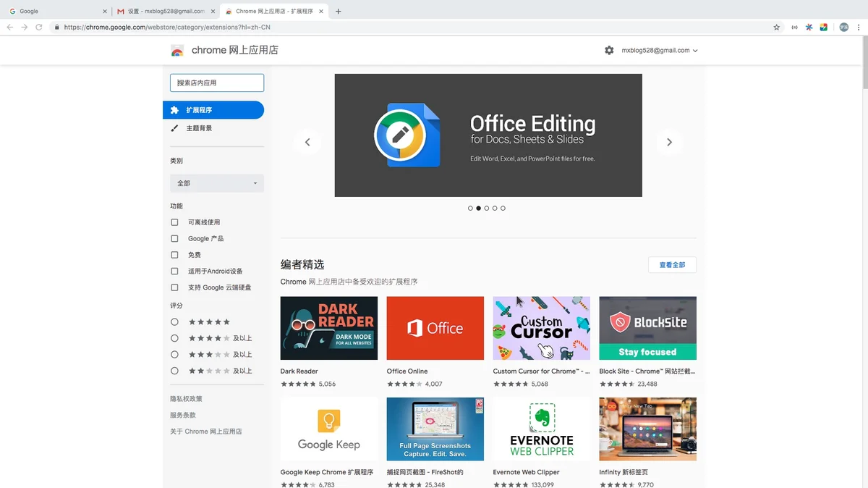The image size is (868, 488).
Task: Open the 类别 全部 dropdown
Action: pyautogui.click(x=217, y=183)
